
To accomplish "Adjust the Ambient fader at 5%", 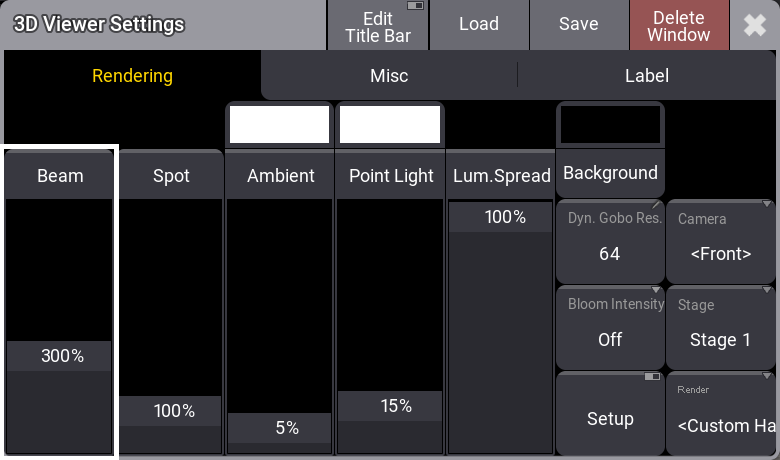I will (x=281, y=428).
